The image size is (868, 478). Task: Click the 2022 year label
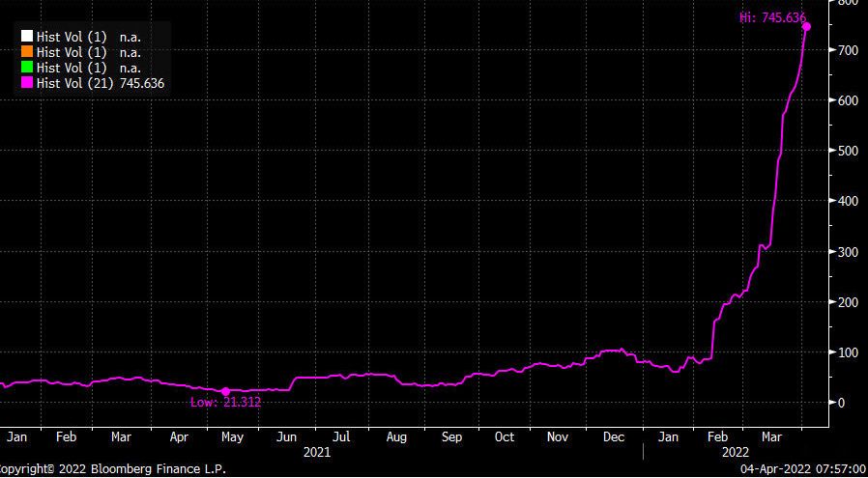736,453
